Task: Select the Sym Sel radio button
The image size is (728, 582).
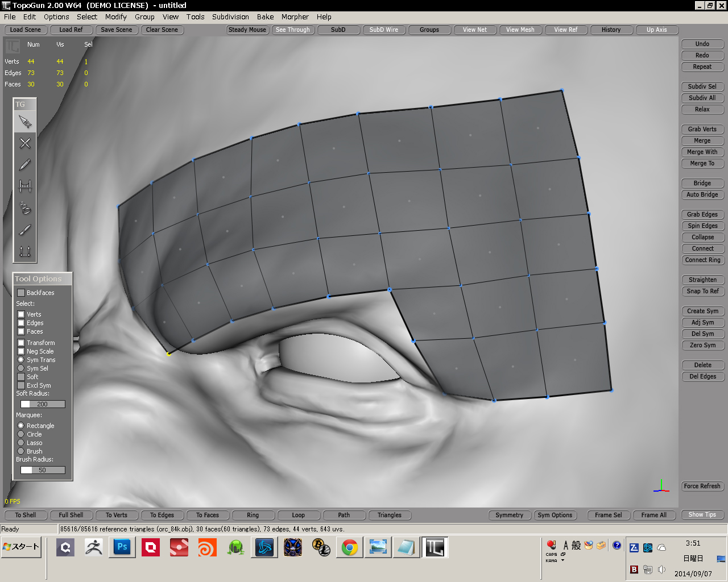Action: [21, 368]
